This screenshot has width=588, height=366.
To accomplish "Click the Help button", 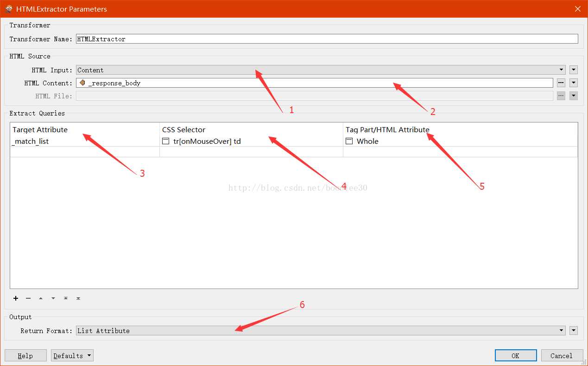I will click(25, 356).
